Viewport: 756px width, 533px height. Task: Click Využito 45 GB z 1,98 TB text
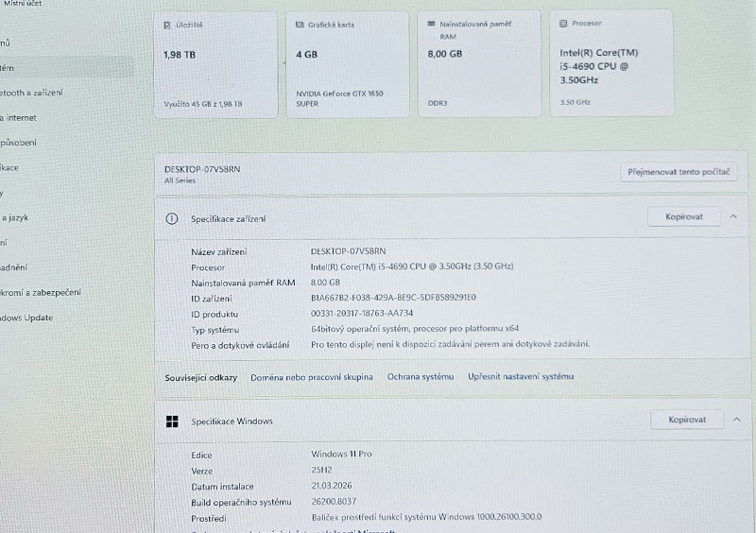pos(203,104)
